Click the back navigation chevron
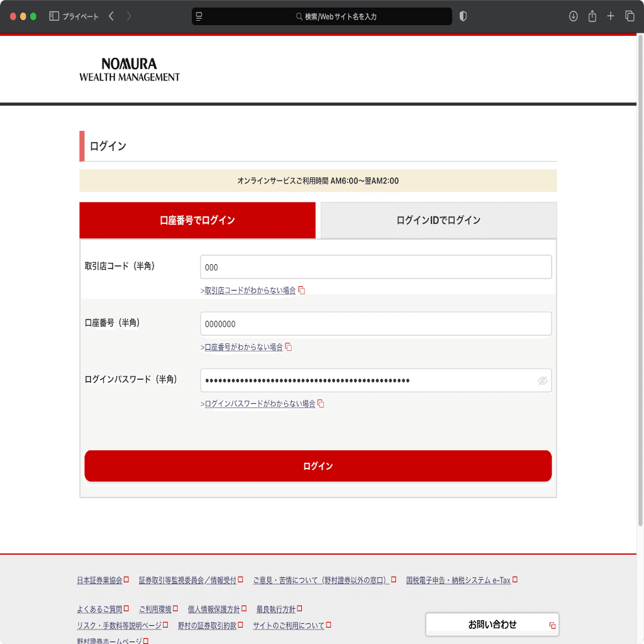Image resolution: width=644 pixels, height=644 pixels. pos(111,16)
